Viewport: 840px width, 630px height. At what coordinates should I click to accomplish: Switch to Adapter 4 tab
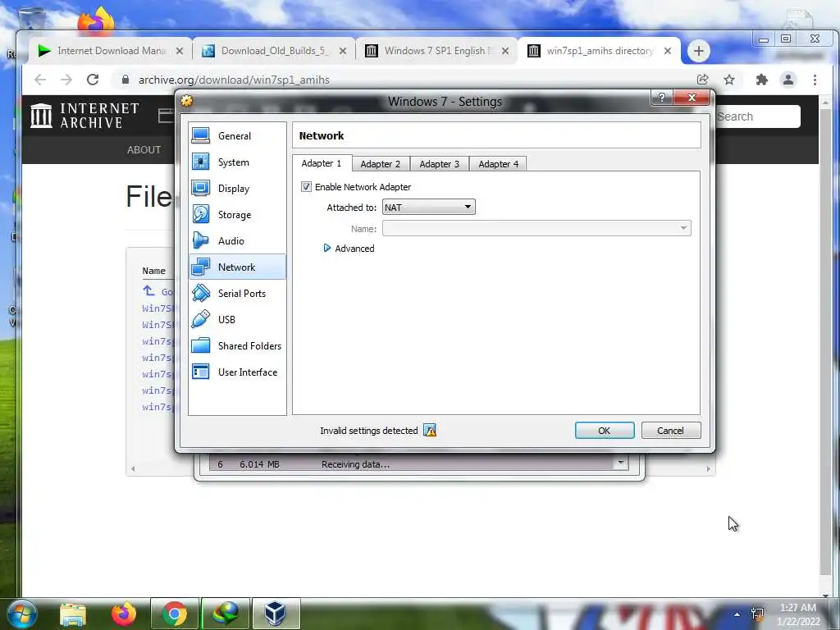498,164
